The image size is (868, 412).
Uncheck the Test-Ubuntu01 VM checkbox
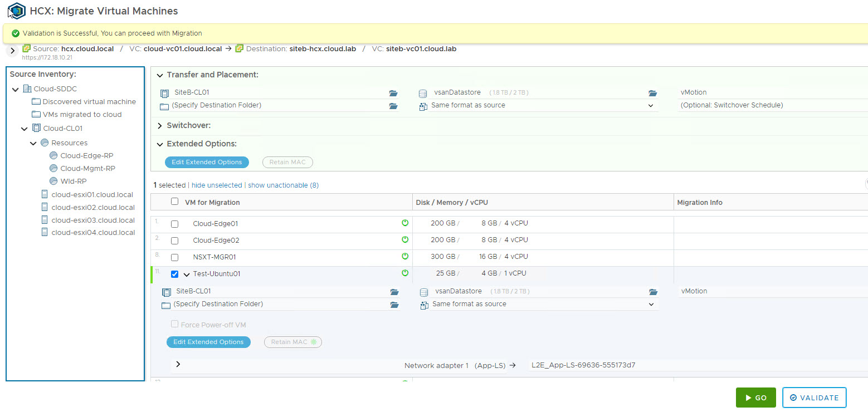tap(174, 274)
